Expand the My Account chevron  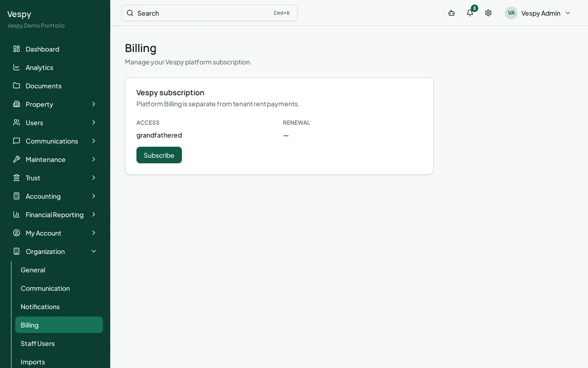(x=94, y=233)
